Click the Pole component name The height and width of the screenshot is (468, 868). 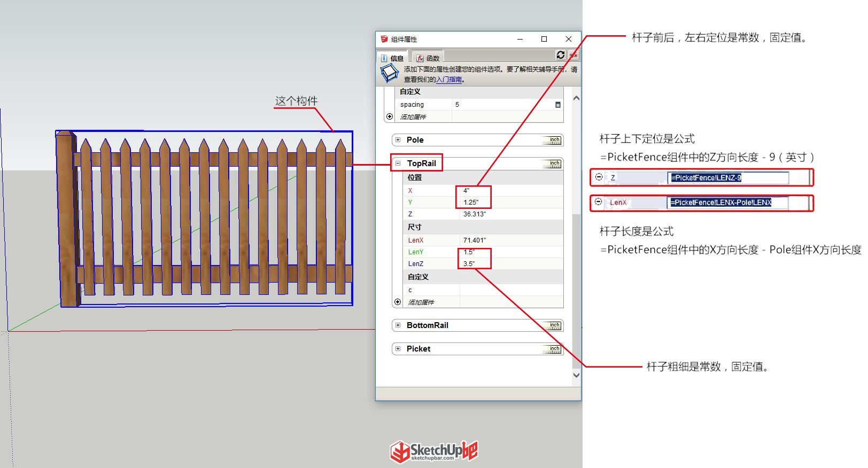[x=415, y=140]
